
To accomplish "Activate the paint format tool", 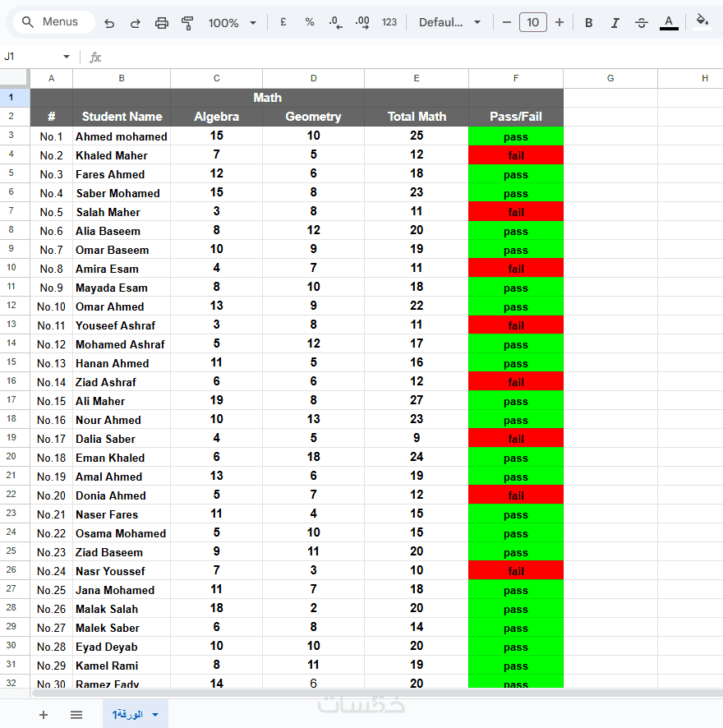I will click(187, 23).
